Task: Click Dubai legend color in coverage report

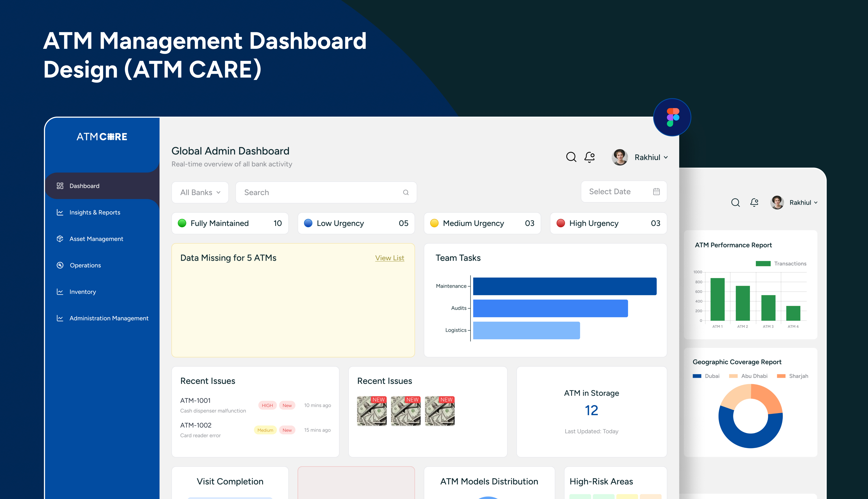Action: pyautogui.click(x=697, y=376)
